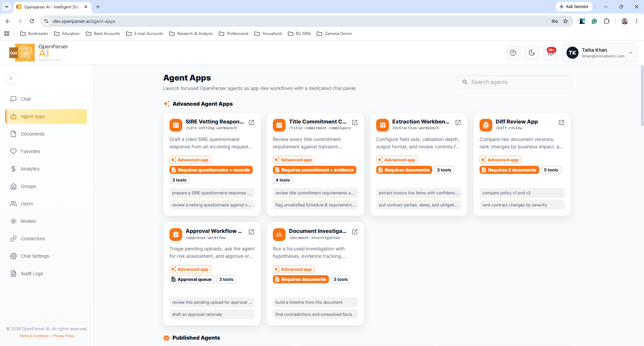644x346 pixels.
Task: Open Analytics in sidebar
Action: pyautogui.click(x=46, y=169)
